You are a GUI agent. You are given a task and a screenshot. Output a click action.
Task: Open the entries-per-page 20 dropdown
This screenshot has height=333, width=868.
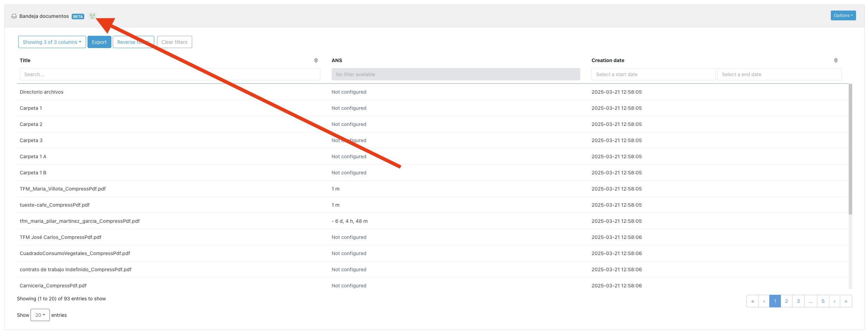coord(40,315)
